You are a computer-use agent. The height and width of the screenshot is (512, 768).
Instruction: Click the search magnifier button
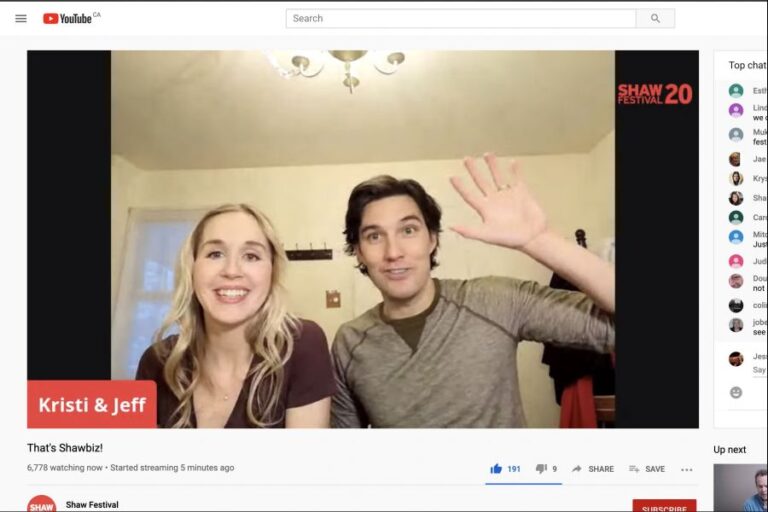click(x=655, y=18)
